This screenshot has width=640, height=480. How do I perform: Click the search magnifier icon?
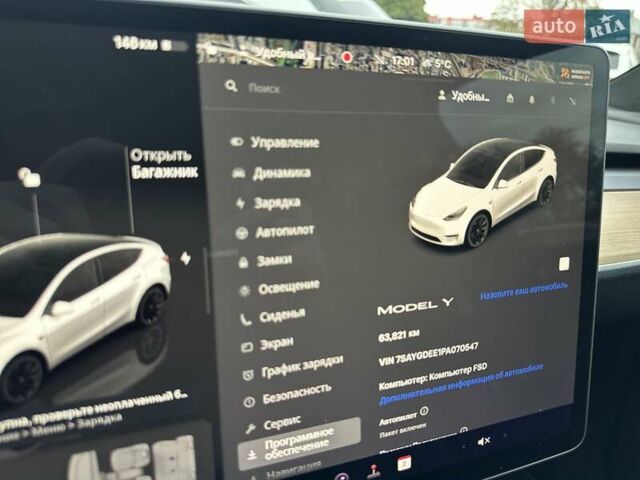tap(231, 87)
